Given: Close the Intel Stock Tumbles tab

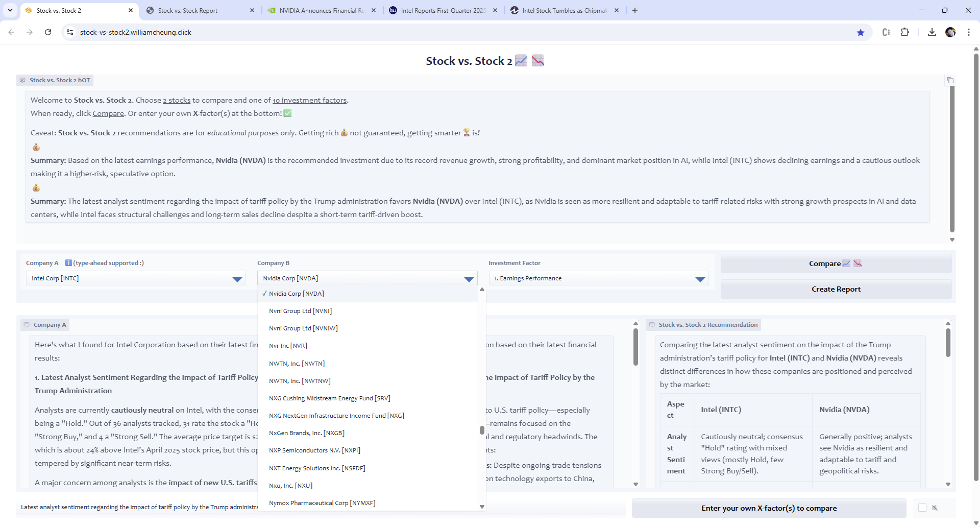Looking at the screenshot, I should click(x=617, y=10).
